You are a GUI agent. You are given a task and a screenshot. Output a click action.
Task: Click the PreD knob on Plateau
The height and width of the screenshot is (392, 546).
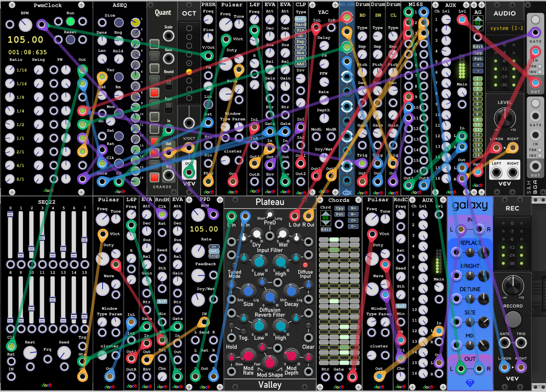pos(270,215)
